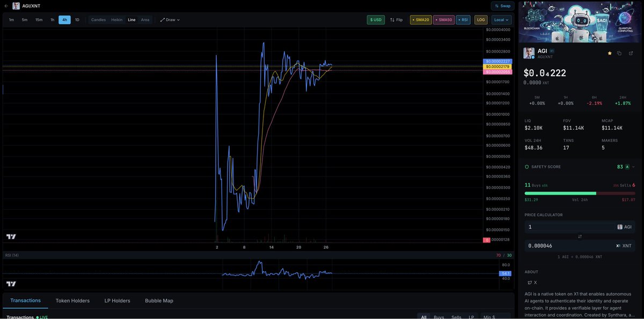Click the TradingView logo in RSI pane
644x319 pixels.
pos(11,284)
